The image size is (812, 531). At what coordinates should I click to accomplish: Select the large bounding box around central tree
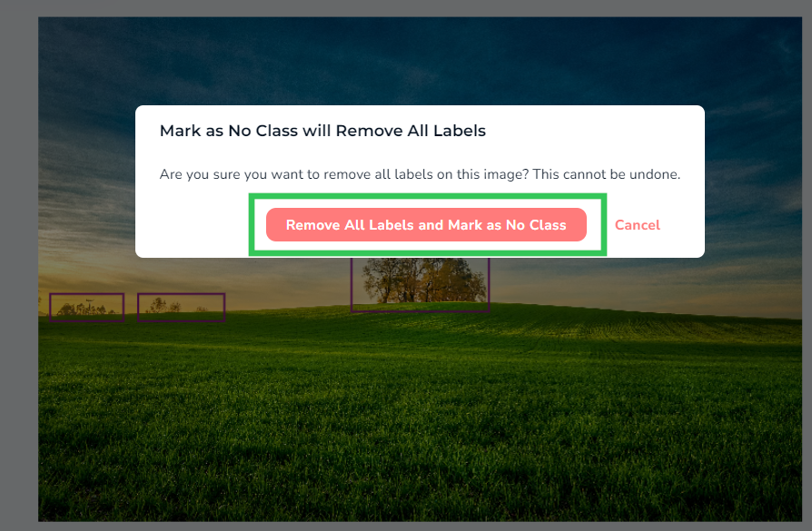[x=420, y=285]
